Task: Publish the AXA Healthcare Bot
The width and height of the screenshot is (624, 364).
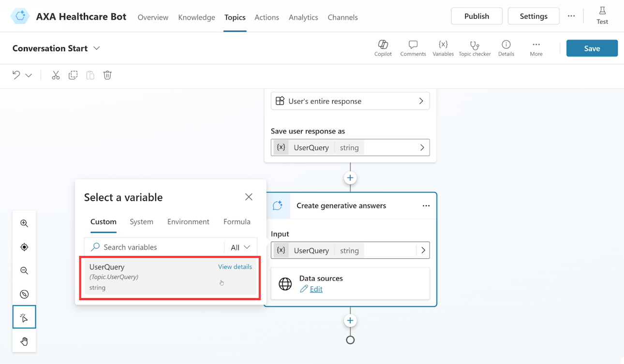Action: [x=476, y=15]
